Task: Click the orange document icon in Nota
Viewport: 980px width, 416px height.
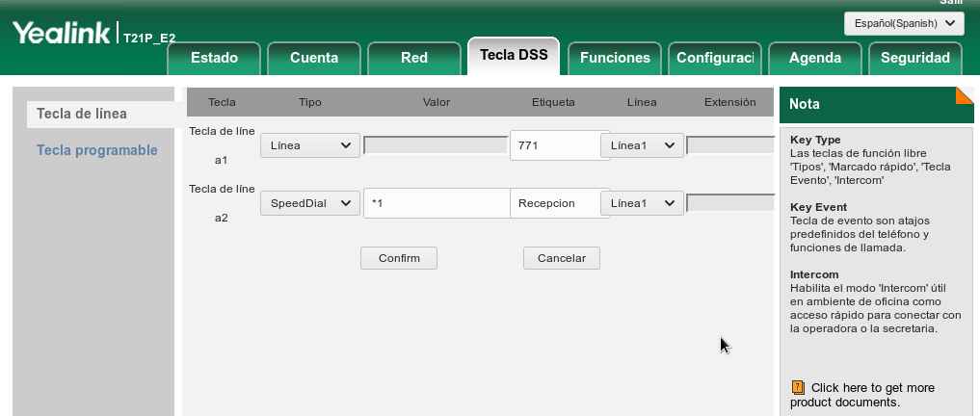Action: click(798, 387)
